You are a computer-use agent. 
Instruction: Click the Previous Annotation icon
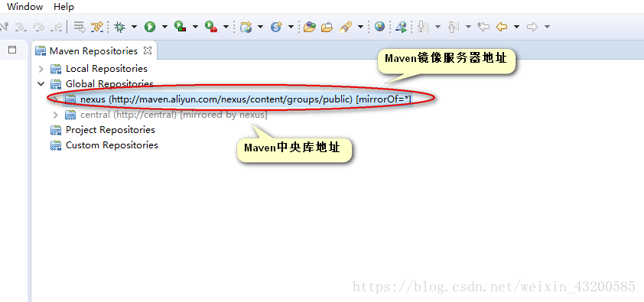(x=453, y=27)
